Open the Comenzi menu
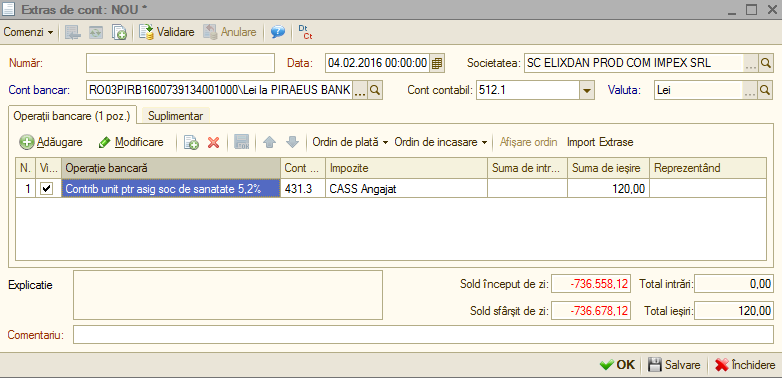 coord(28,32)
